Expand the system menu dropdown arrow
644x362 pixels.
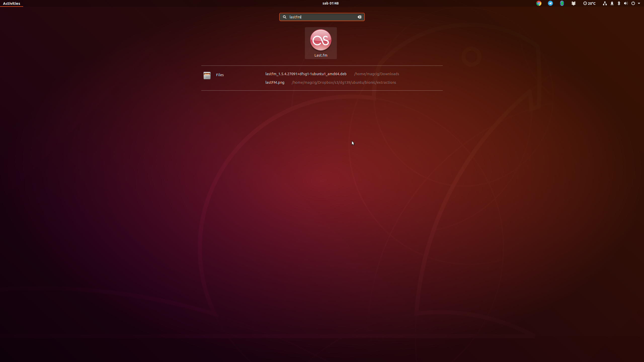[639, 3]
